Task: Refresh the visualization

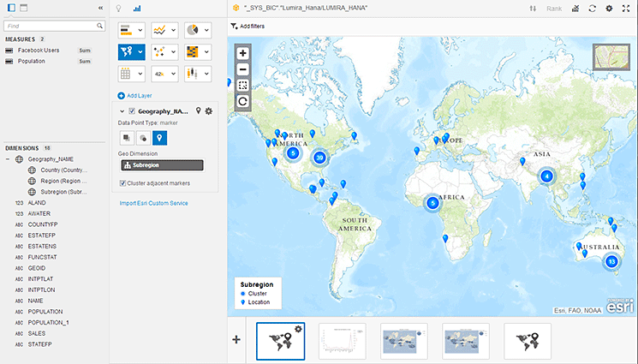Action: tap(592, 9)
